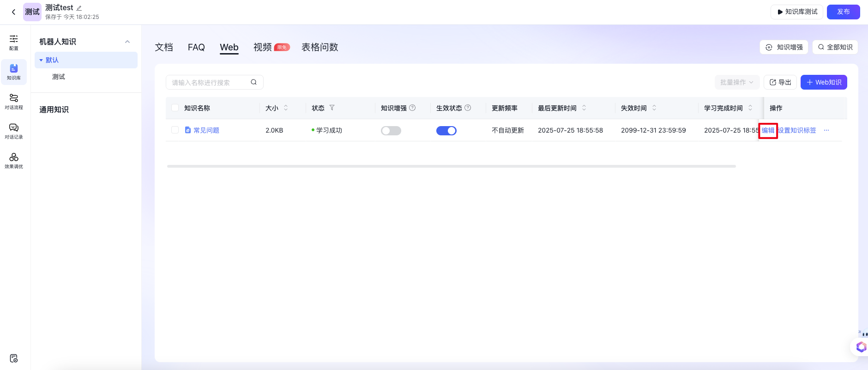Screen dimensions: 868x370
Task: Switch to the 视频 tab
Action: point(263,47)
